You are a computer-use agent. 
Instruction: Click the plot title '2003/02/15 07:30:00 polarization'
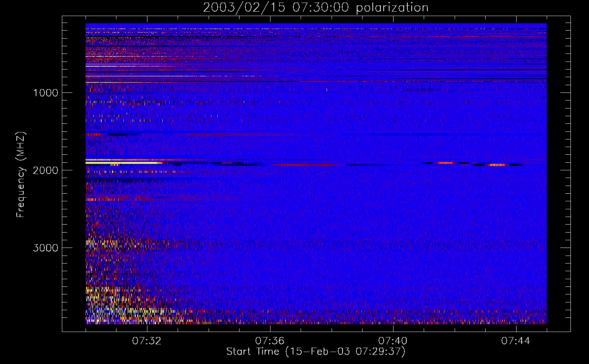click(x=316, y=8)
